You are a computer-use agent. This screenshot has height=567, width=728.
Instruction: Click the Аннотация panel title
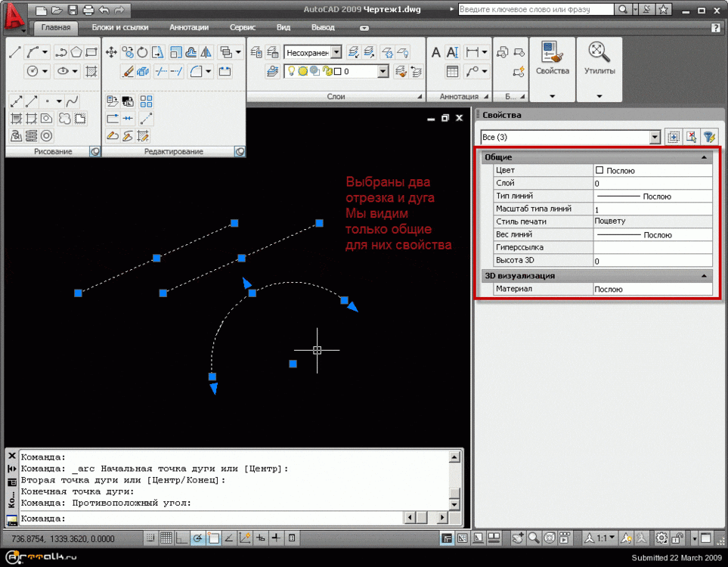click(x=459, y=97)
